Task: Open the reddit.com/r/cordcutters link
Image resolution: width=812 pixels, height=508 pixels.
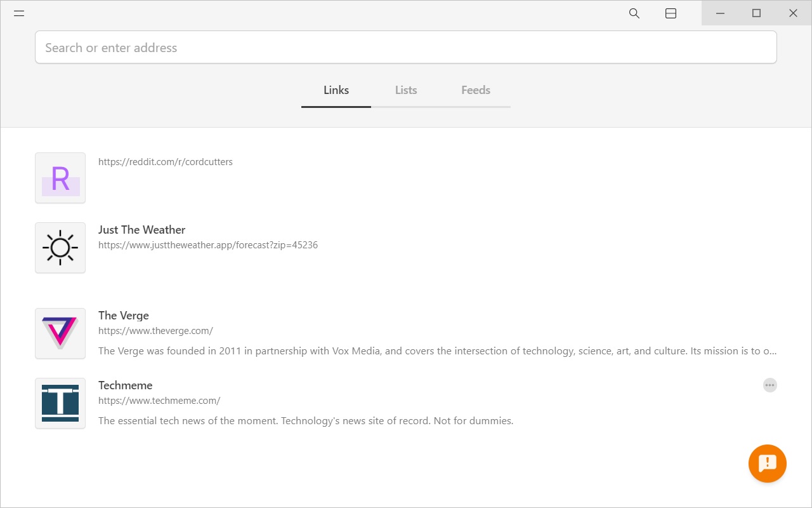Action: (x=166, y=162)
